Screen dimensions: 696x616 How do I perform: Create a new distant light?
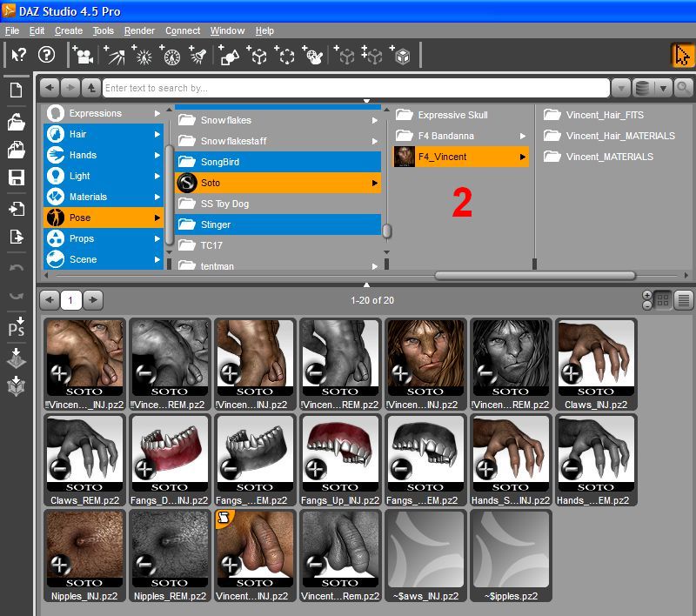click(x=114, y=56)
